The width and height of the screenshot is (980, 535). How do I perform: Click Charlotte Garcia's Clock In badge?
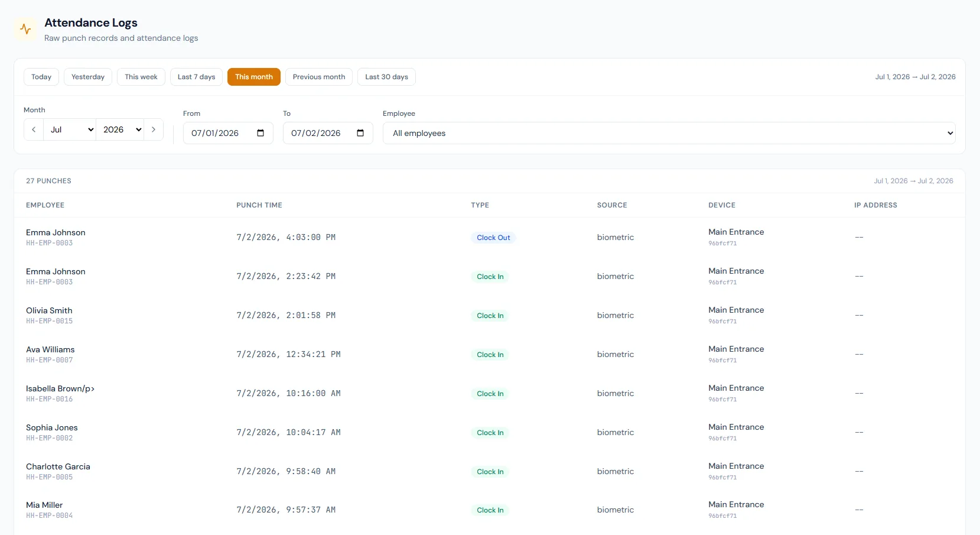(490, 472)
